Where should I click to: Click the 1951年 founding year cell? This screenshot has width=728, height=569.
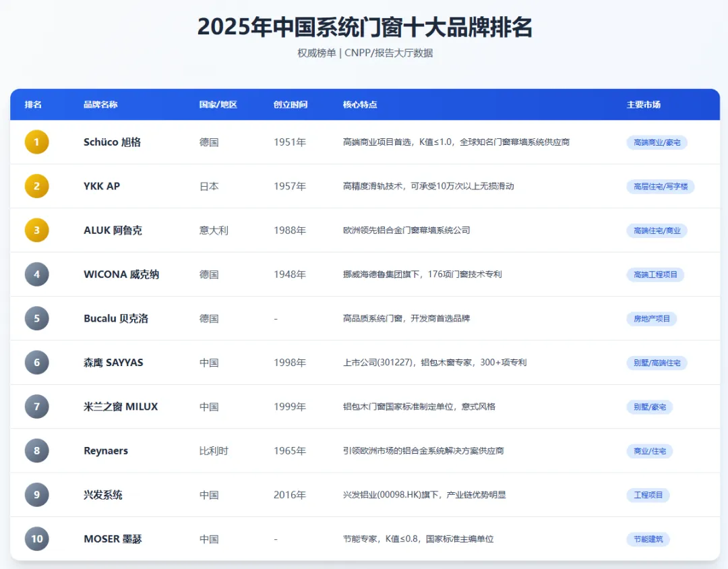pyautogui.click(x=290, y=143)
